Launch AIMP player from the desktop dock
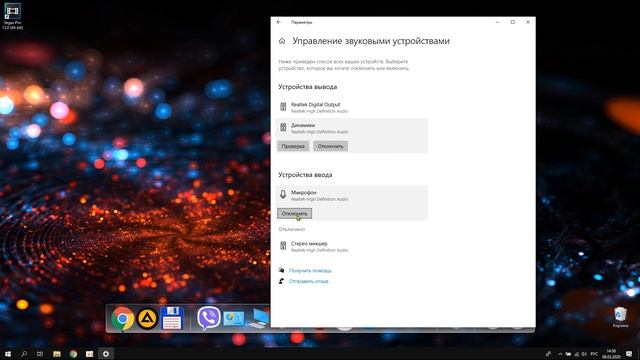The image size is (640, 360). [x=147, y=318]
